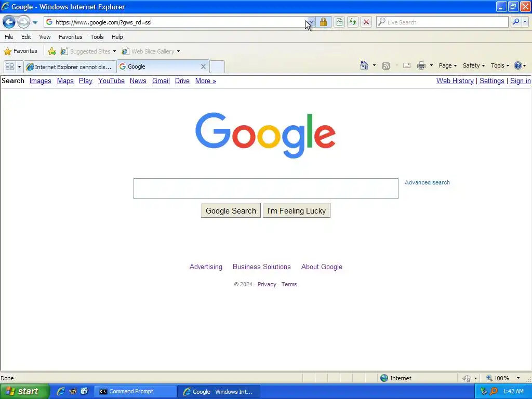Open the search provider options dropdown

(x=525, y=22)
